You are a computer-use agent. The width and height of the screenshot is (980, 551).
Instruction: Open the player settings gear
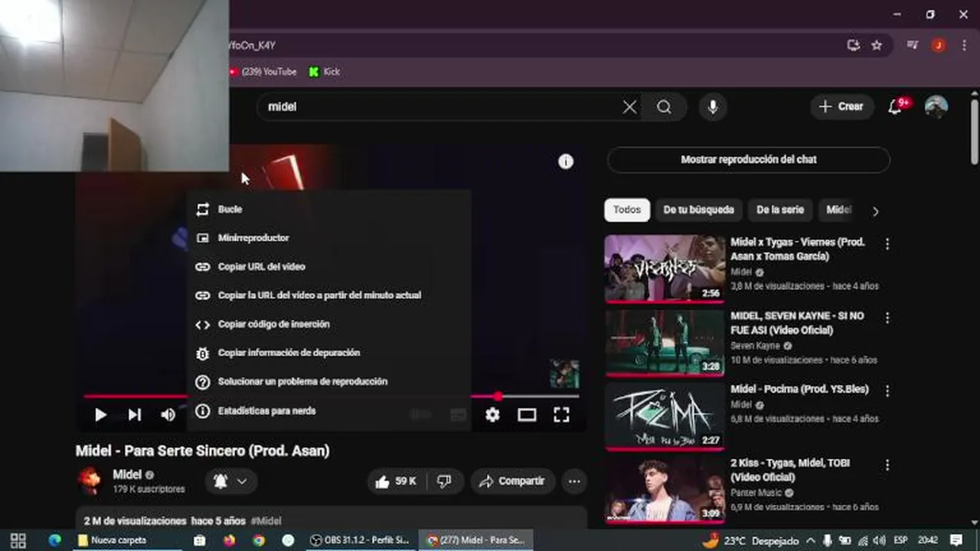click(492, 415)
